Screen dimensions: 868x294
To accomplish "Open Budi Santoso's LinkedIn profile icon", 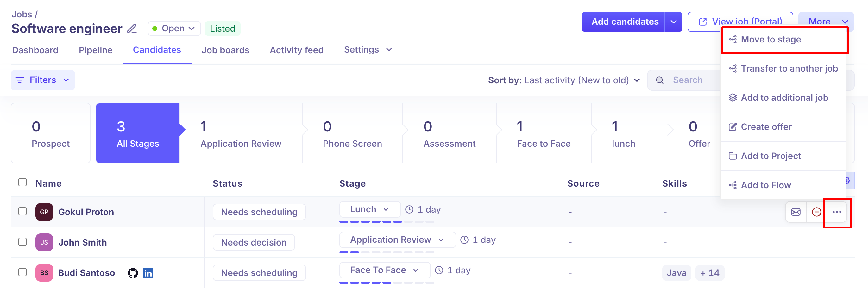I will click(148, 273).
